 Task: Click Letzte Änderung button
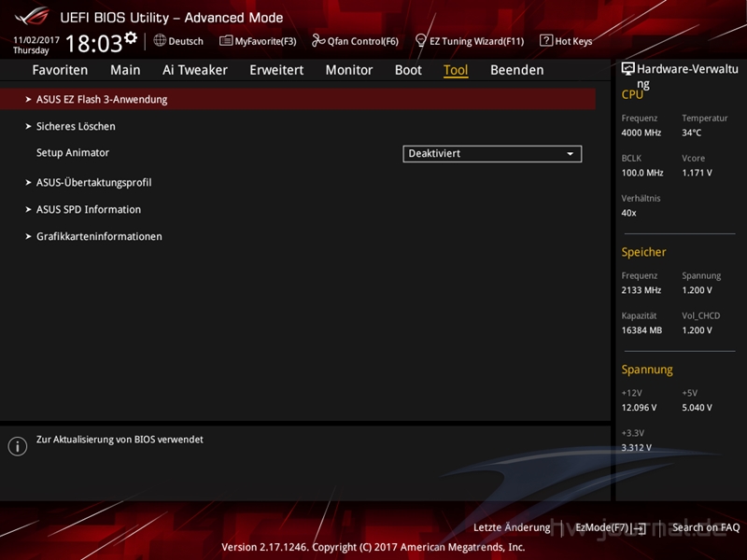coord(512,527)
